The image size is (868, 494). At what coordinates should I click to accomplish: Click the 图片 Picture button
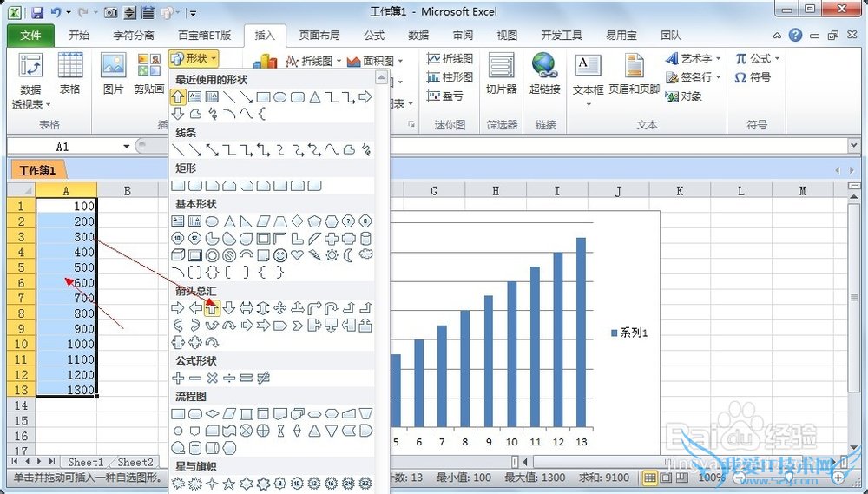tap(113, 73)
